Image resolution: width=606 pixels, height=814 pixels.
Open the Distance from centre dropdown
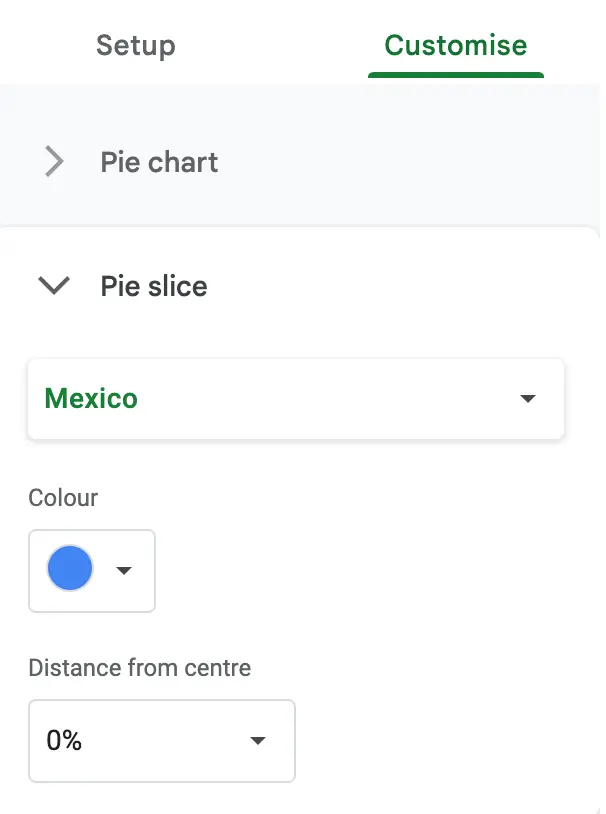pos(258,741)
